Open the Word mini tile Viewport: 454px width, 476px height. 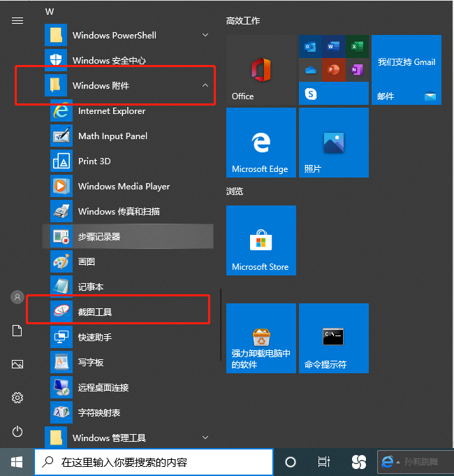[x=334, y=46]
